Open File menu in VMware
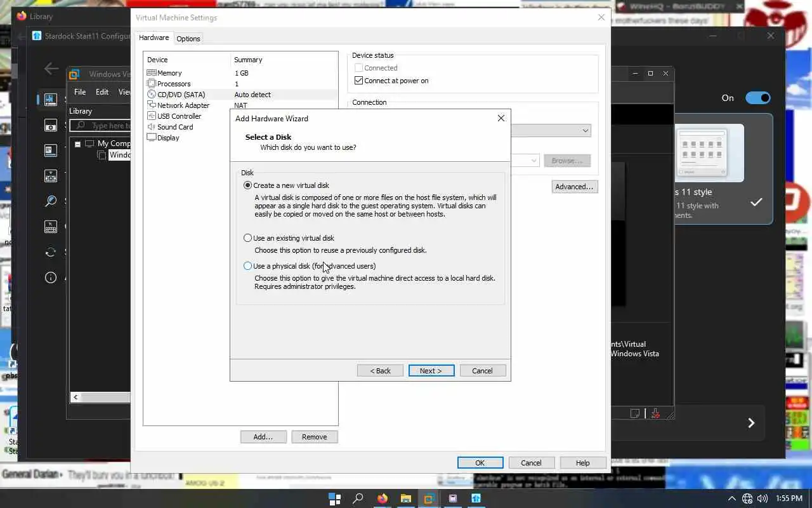812x508 pixels. (80, 92)
